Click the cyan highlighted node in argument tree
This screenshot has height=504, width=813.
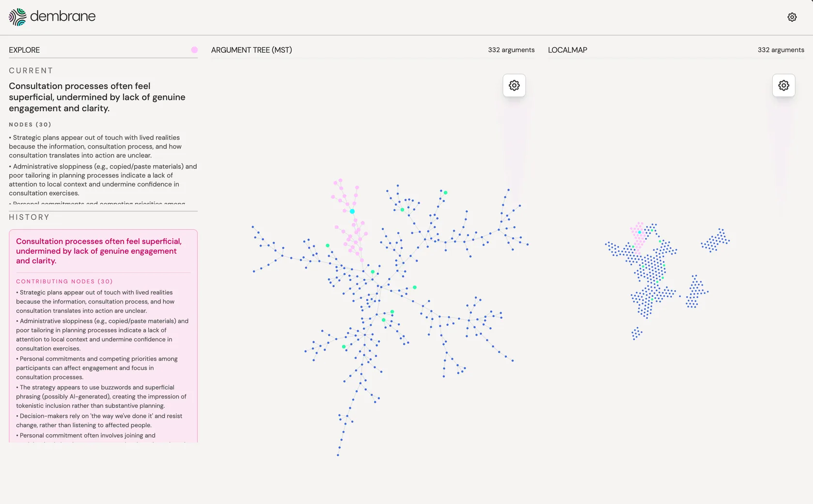pos(352,212)
